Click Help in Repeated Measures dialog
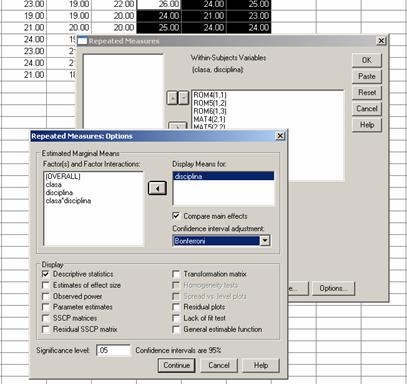The height and width of the screenshot is (384, 407). click(x=367, y=125)
